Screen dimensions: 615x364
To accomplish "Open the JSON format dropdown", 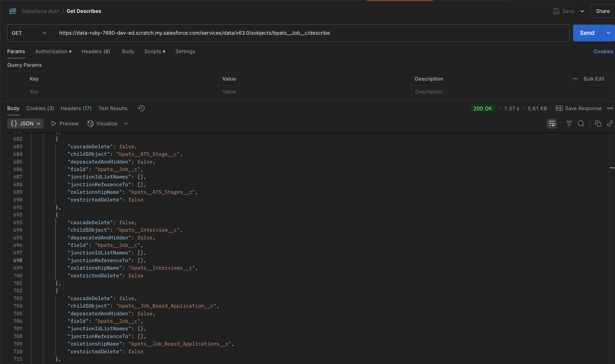I will coord(26,124).
